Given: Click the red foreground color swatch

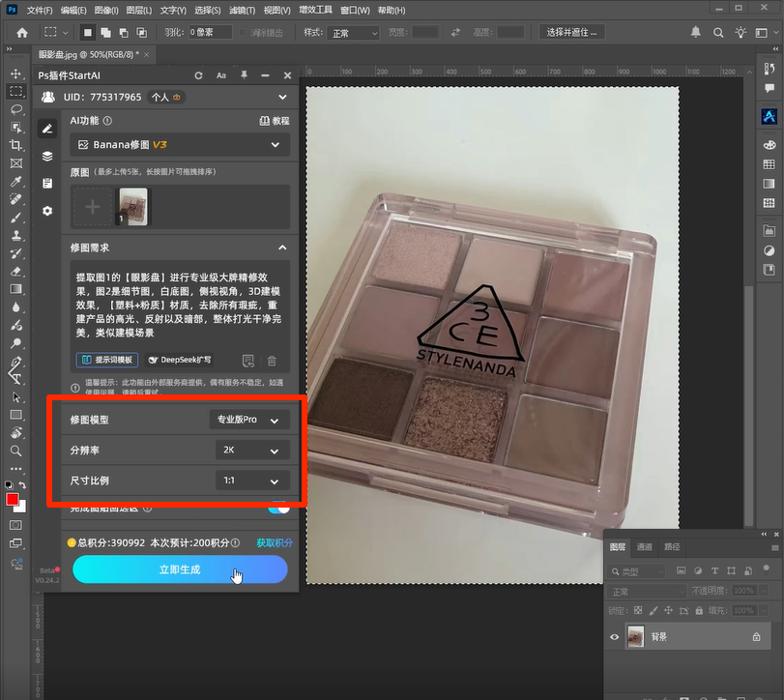Looking at the screenshot, I should click(13, 499).
